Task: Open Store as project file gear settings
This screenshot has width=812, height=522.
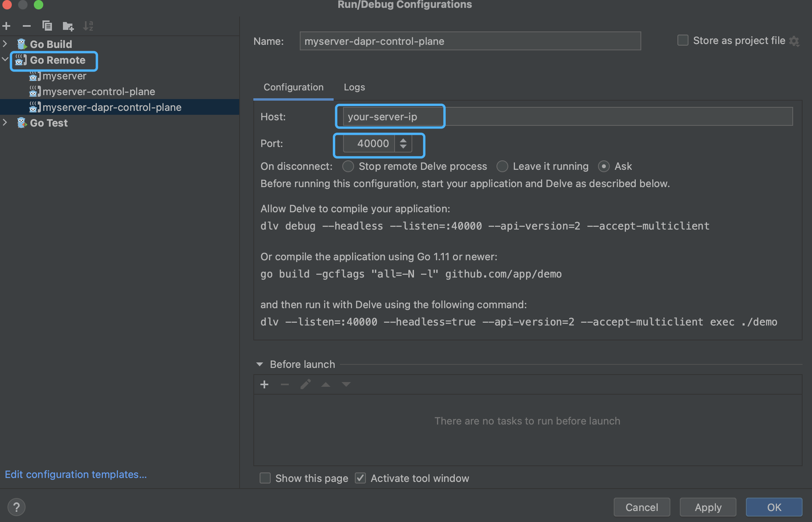Action: (795, 41)
